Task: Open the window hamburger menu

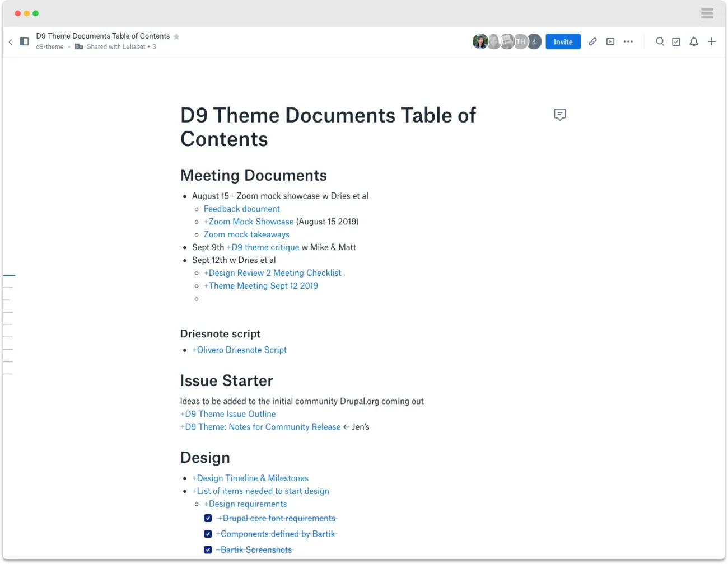Action: [x=707, y=13]
